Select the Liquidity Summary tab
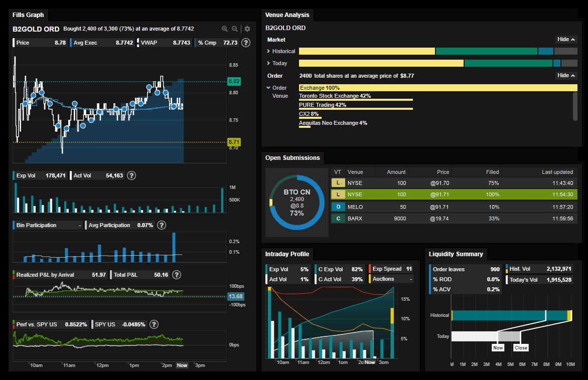The height and width of the screenshot is (380, 588). 456,254
